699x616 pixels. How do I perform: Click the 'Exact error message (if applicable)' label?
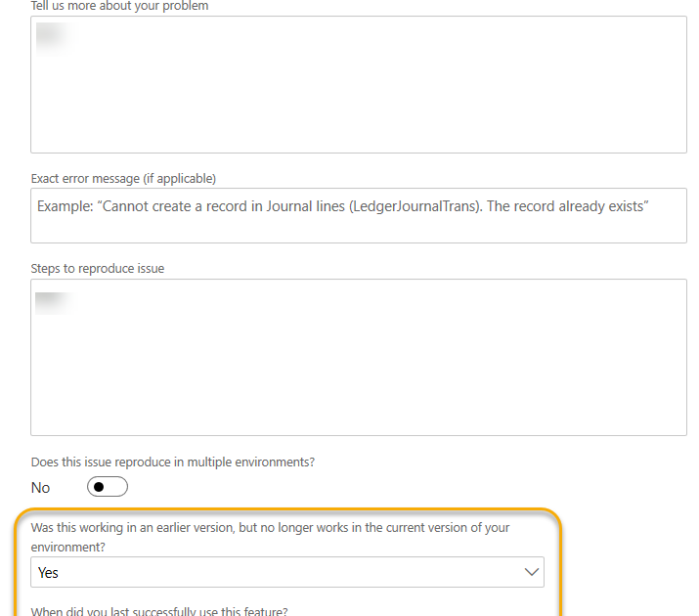click(x=123, y=178)
